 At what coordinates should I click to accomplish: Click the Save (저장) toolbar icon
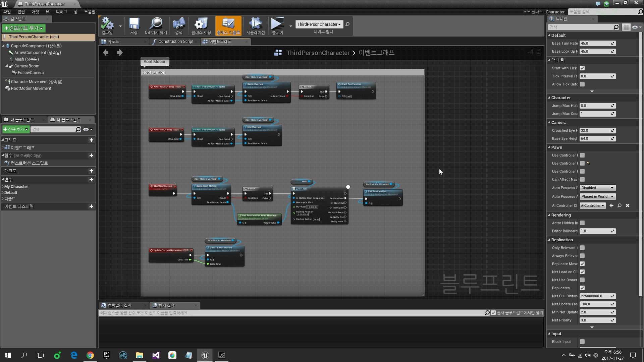(134, 26)
